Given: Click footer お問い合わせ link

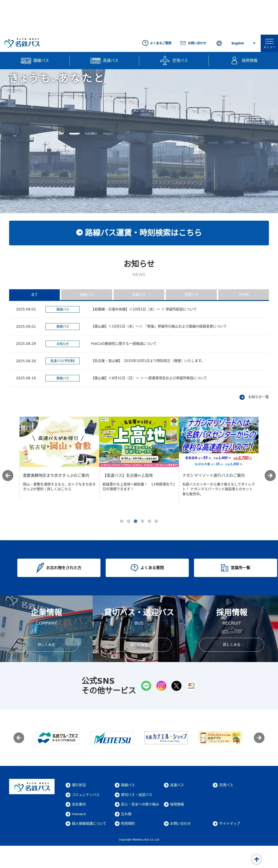Looking at the screenshot, I should tap(178, 823).
